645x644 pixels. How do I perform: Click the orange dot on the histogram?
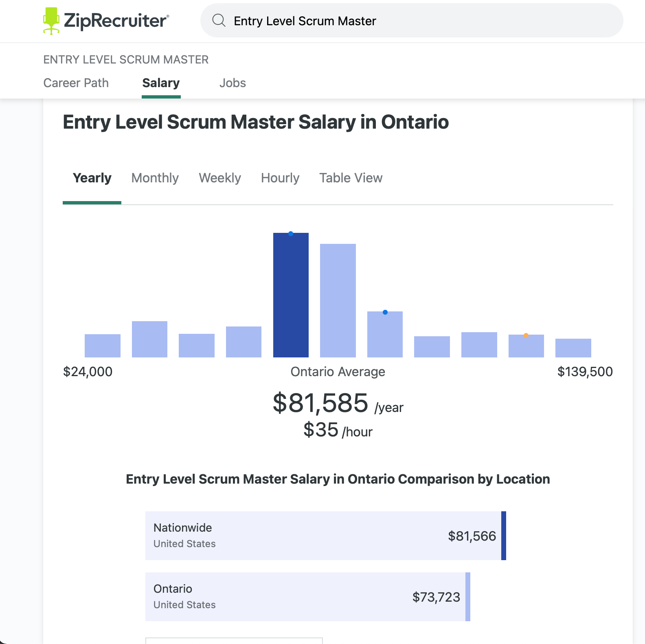[x=526, y=335]
